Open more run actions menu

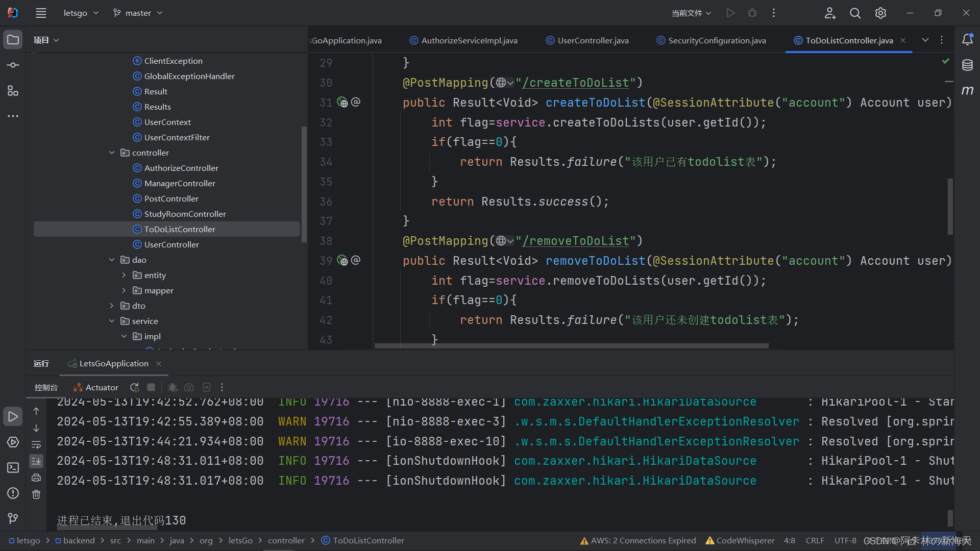click(774, 13)
